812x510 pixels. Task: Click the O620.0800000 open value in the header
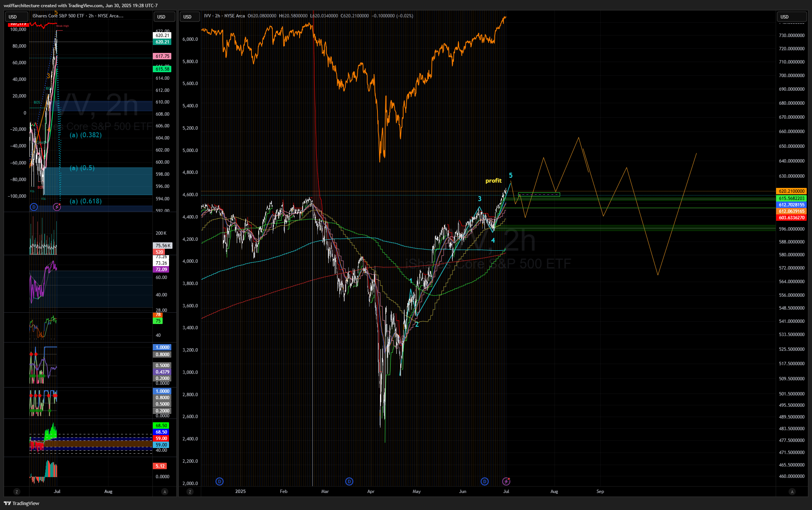point(262,16)
